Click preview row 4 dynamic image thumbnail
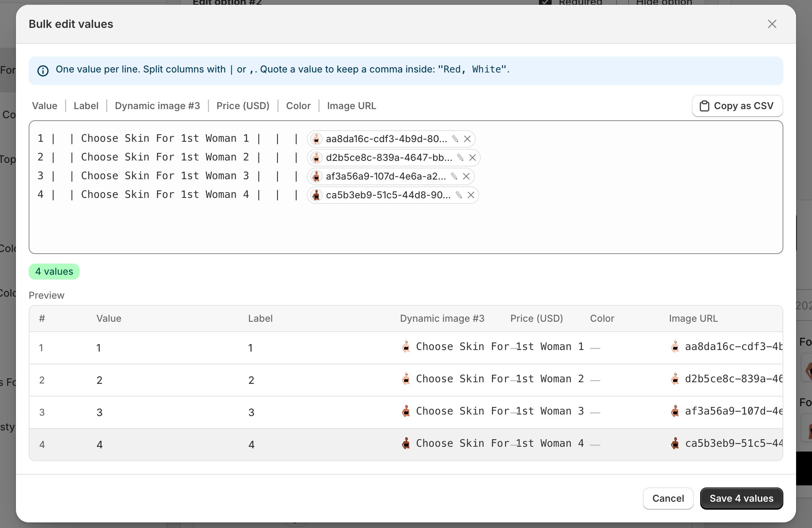The height and width of the screenshot is (528, 812). point(406,443)
